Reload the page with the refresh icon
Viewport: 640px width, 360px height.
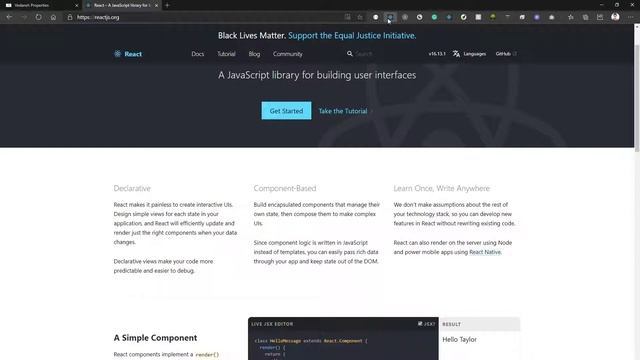38,17
